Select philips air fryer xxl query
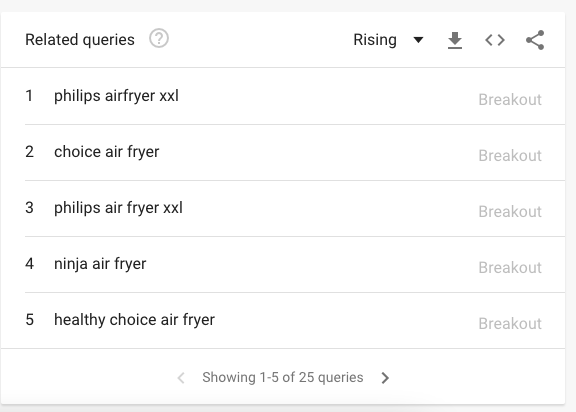 (118, 208)
